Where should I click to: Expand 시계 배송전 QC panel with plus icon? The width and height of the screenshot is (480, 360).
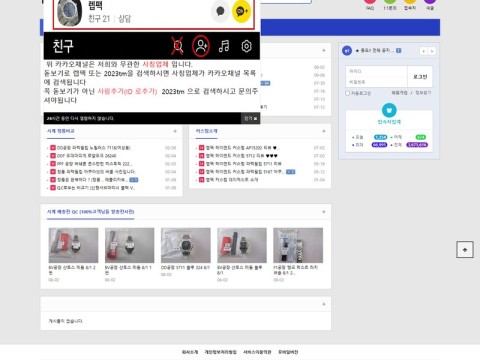pyautogui.click(x=324, y=212)
